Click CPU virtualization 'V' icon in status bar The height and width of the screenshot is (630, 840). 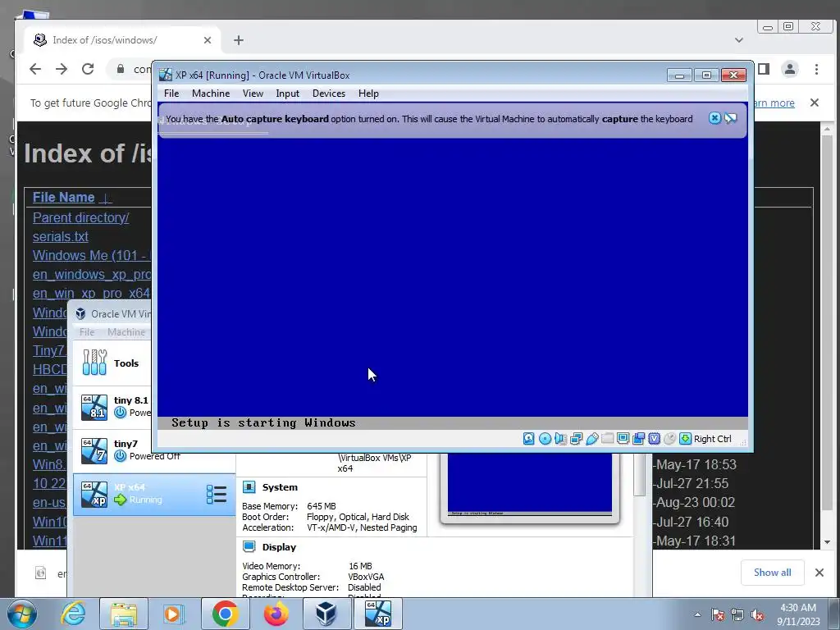[x=654, y=439]
